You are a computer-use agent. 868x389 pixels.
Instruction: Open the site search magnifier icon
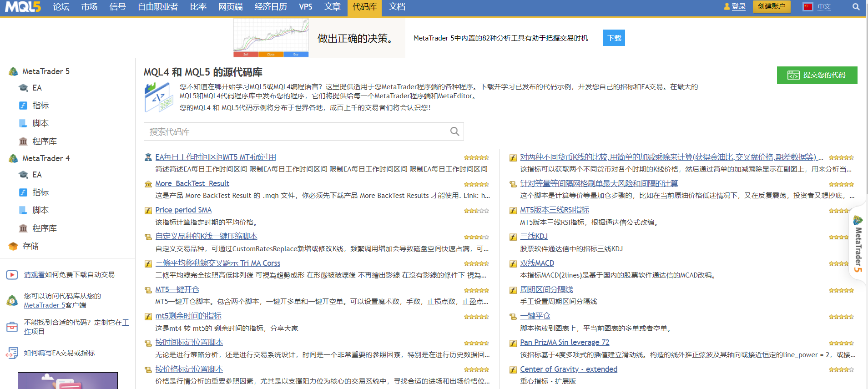[856, 7]
